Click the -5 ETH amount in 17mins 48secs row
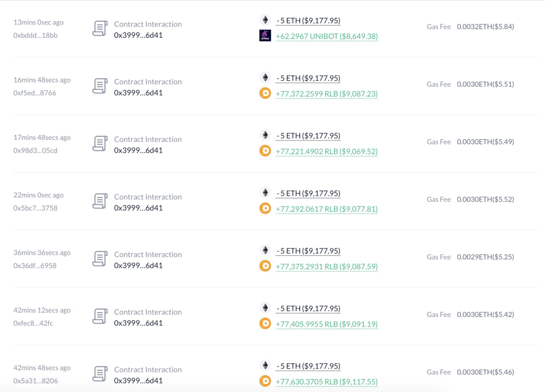The height and width of the screenshot is (392, 545). 308,136
